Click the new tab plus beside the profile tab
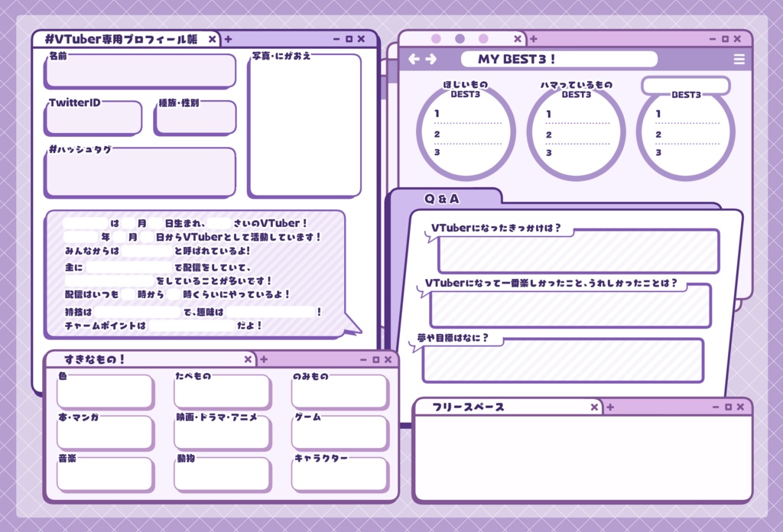Image resolution: width=783 pixels, height=532 pixels. [x=228, y=37]
